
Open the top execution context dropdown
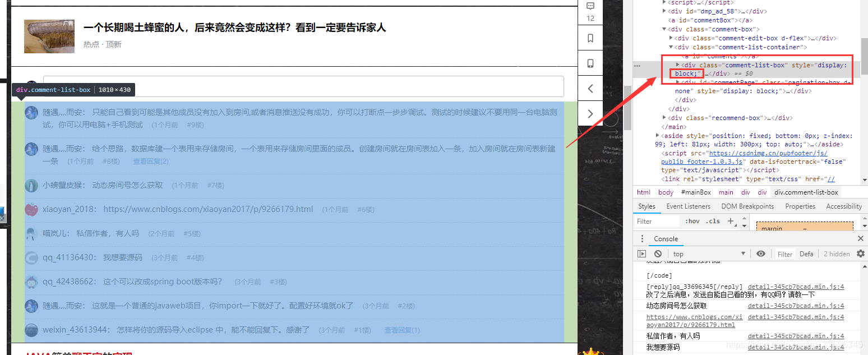pos(709,254)
